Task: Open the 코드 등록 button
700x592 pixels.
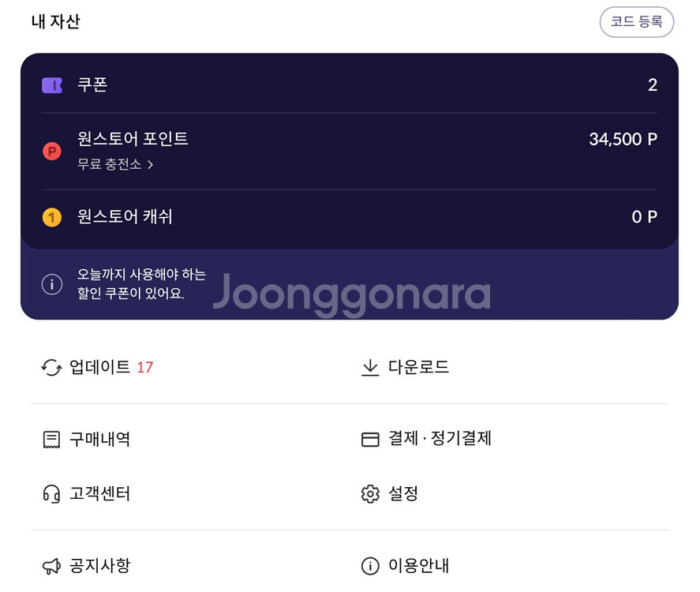Action: (636, 21)
